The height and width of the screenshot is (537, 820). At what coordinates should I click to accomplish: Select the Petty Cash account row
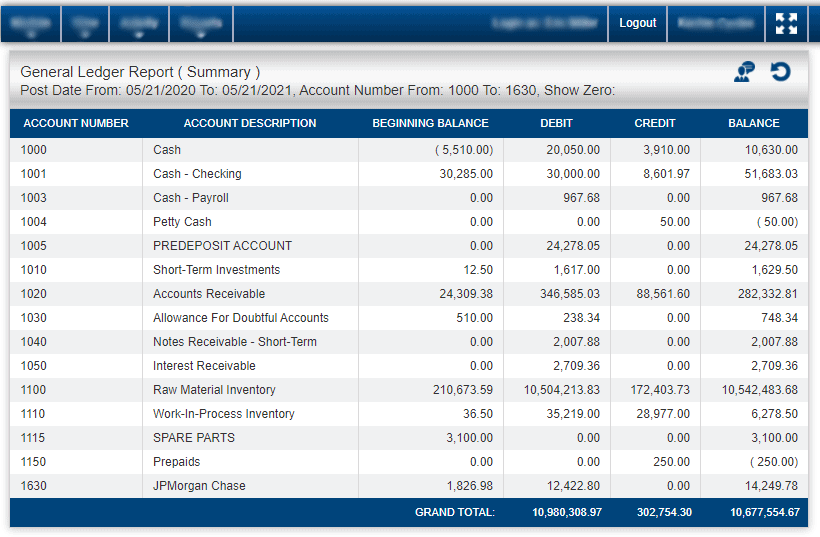pos(409,222)
